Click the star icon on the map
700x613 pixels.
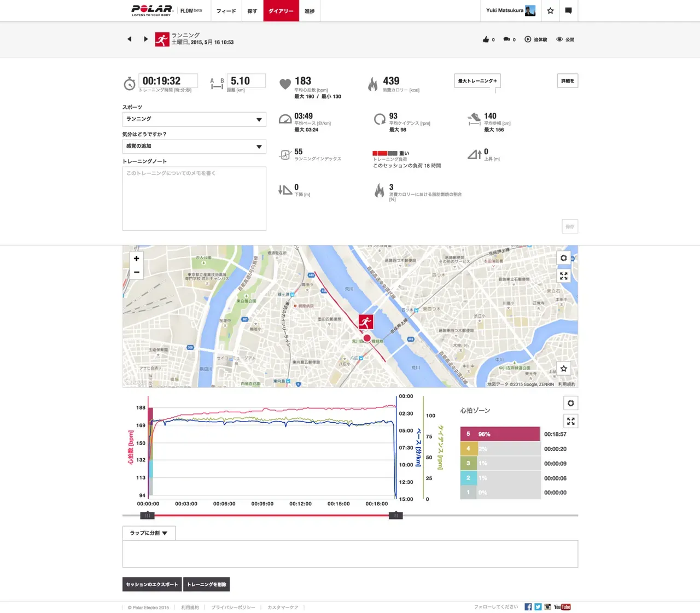563,369
